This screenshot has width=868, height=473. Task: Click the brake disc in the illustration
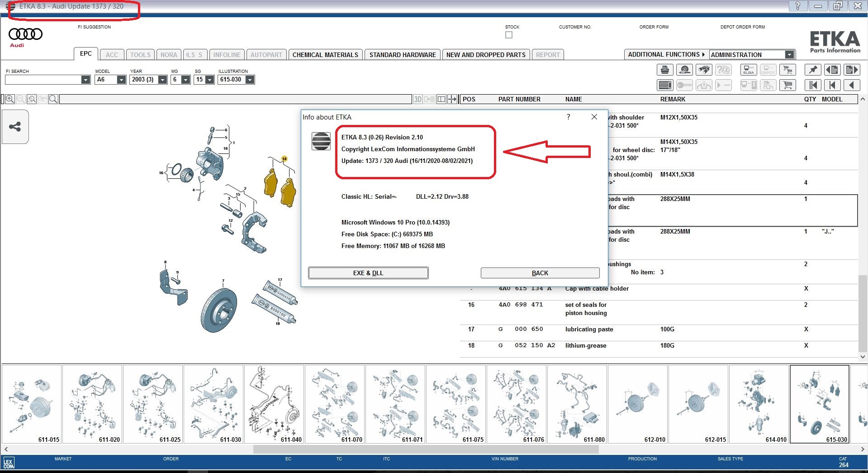[219, 311]
